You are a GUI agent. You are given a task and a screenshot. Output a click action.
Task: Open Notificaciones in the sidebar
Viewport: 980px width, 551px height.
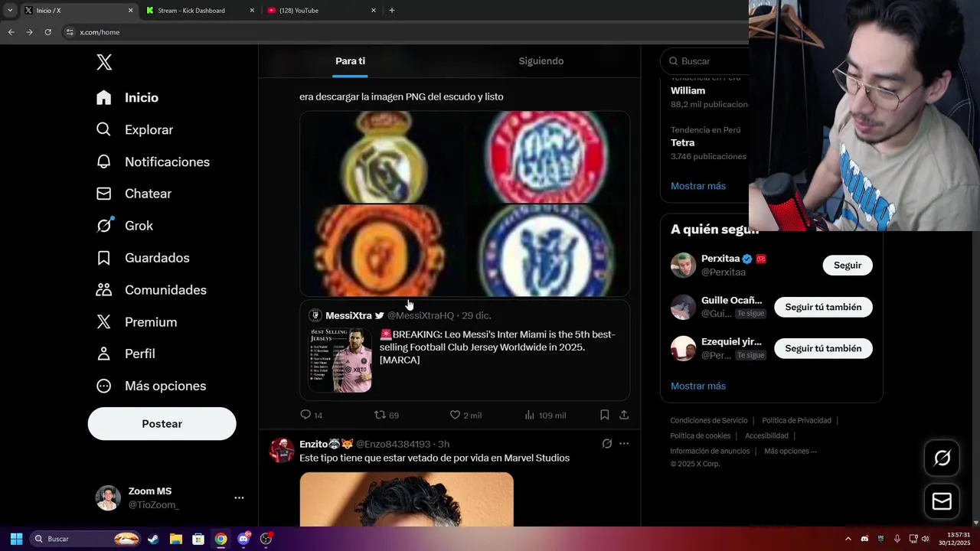[153, 162]
